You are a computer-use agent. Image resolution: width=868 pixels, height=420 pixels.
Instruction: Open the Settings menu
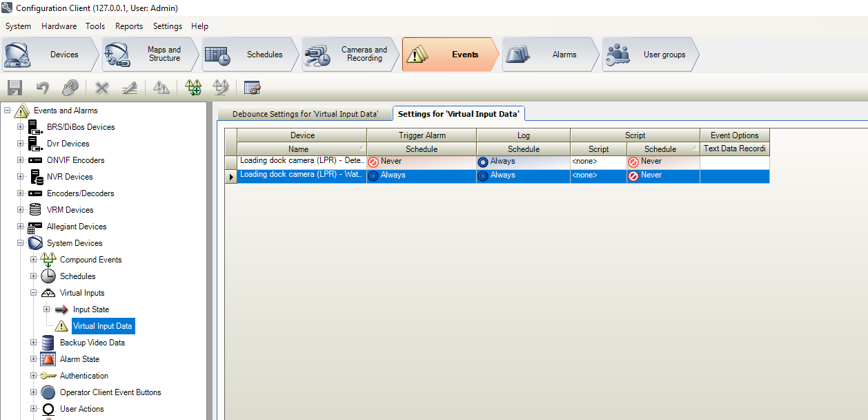(x=168, y=26)
